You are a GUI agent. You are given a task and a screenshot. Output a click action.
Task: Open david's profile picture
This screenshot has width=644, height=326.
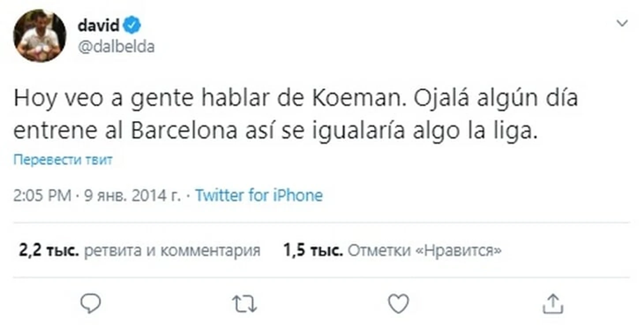[x=40, y=35]
